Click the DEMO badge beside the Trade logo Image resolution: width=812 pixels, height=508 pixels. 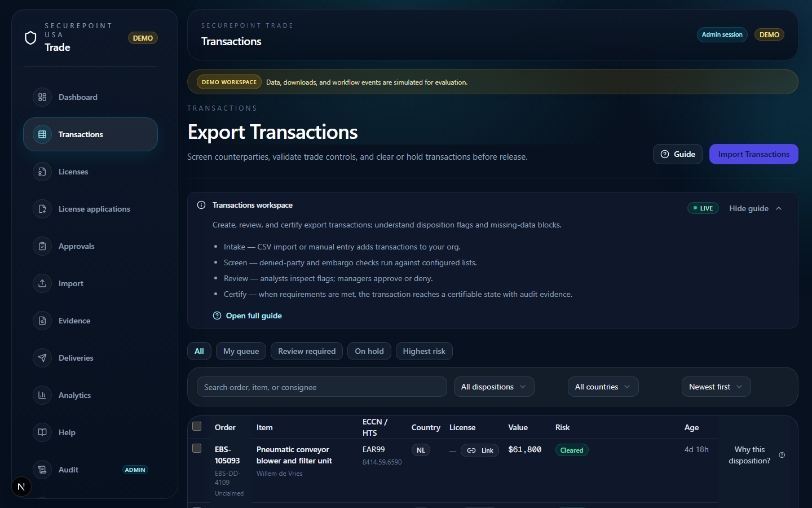[143, 38]
